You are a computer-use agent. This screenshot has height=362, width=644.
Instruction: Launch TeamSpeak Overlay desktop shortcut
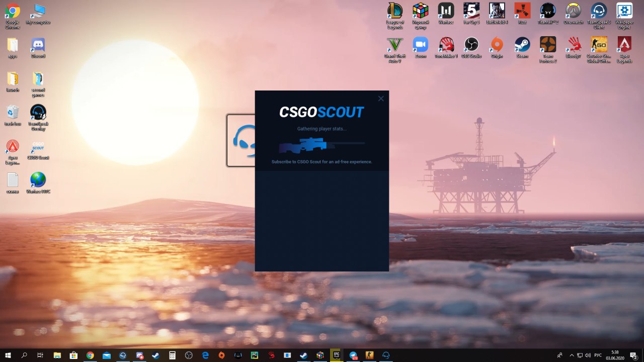tap(38, 118)
